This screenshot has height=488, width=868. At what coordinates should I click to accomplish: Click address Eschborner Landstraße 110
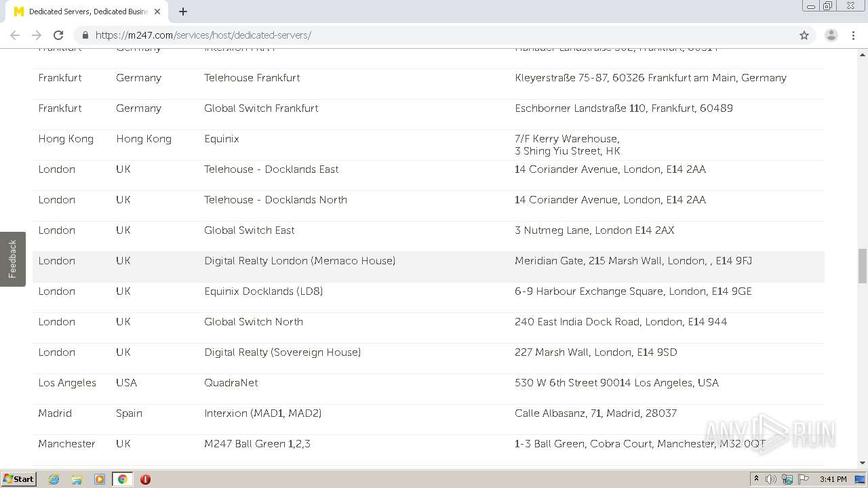click(624, 108)
